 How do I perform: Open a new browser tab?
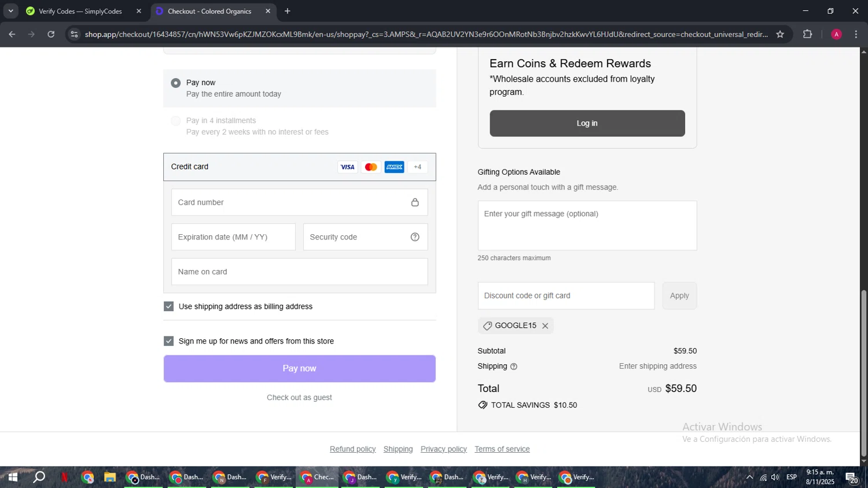(288, 11)
